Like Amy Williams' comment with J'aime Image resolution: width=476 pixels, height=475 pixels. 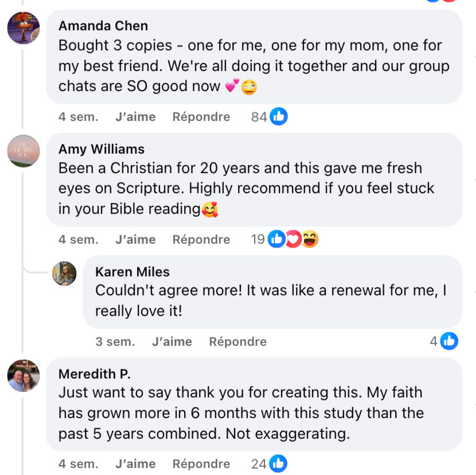[x=135, y=239]
